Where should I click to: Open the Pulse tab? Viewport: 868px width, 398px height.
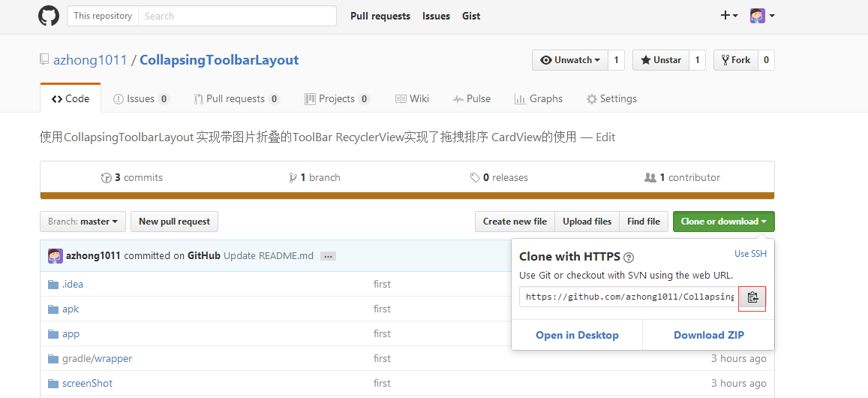[472, 98]
